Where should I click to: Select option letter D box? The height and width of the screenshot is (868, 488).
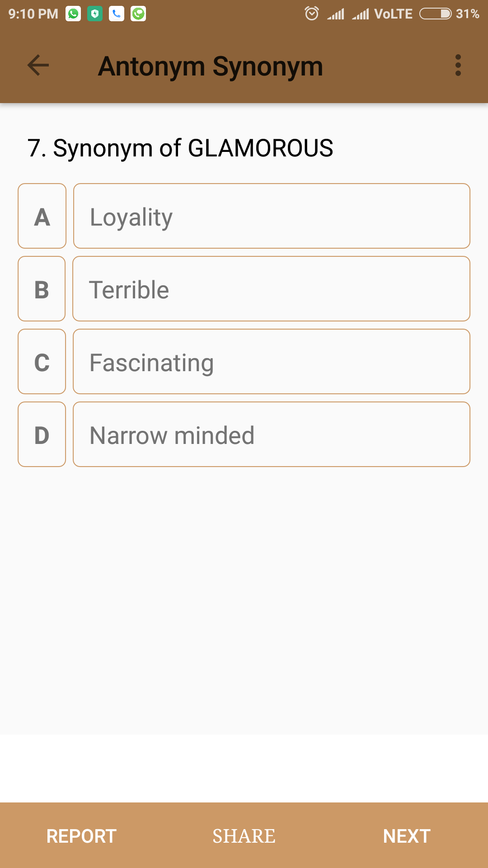click(x=42, y=434)
